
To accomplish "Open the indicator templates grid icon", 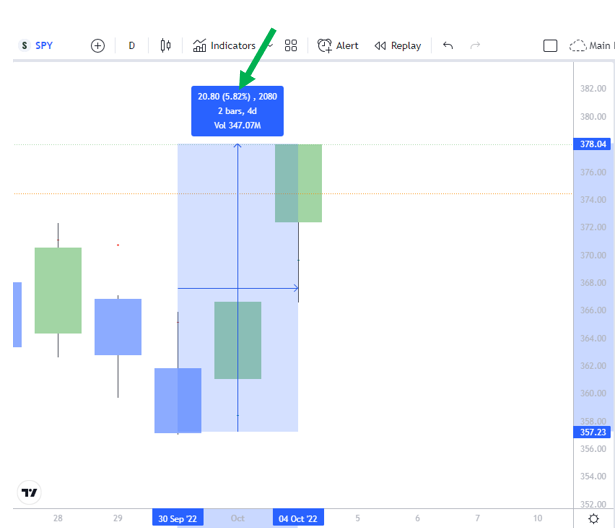I will (x=291, y=46).
